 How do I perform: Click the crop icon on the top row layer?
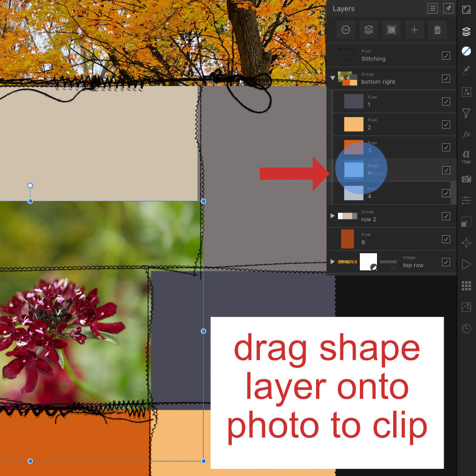tap(394, 267)
